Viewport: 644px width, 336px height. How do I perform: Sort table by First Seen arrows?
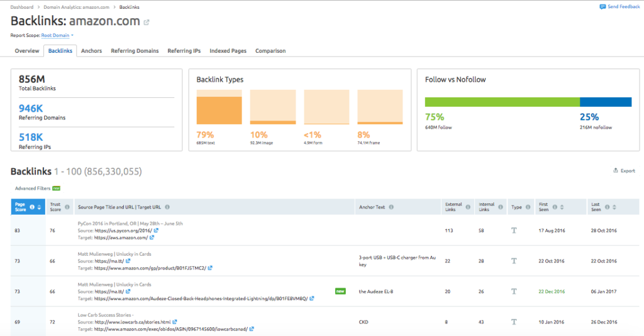pyautogui.click(x=562, y=207)
